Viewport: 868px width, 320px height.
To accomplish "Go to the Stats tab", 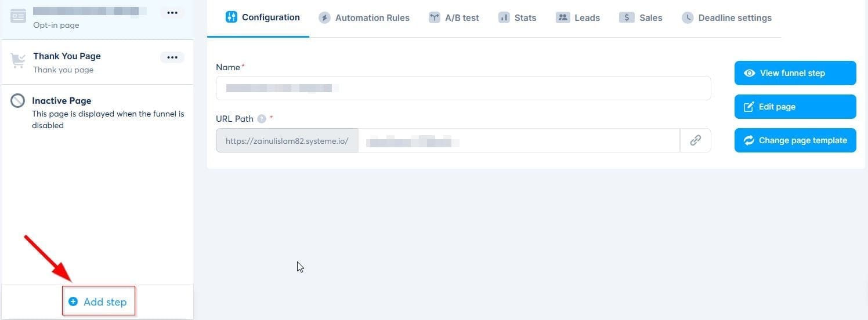I will pyautogui.click(x=518, y=18).
